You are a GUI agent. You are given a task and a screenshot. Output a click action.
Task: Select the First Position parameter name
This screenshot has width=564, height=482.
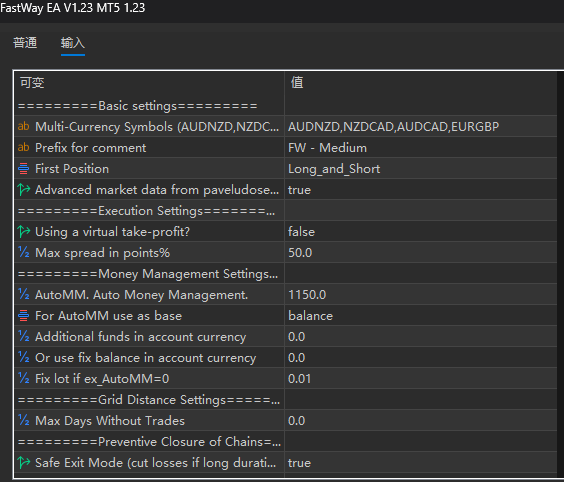[72, 169]
